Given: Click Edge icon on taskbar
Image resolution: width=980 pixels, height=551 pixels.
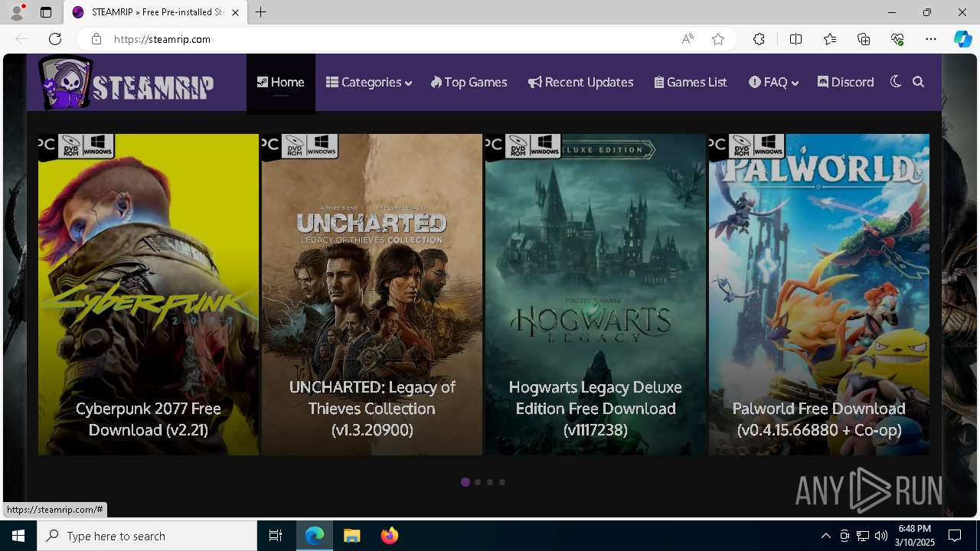Looking at the screenshot, I should pos(315,536).
